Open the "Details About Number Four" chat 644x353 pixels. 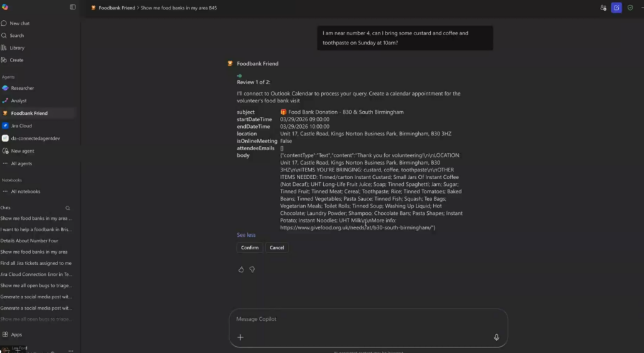(30, 241)
